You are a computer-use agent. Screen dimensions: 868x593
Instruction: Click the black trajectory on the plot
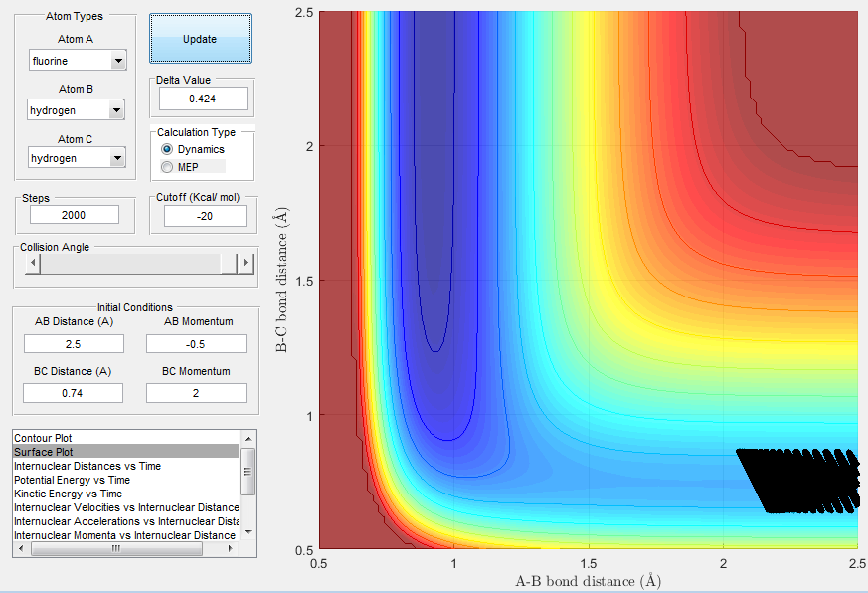tap(800, 481)
